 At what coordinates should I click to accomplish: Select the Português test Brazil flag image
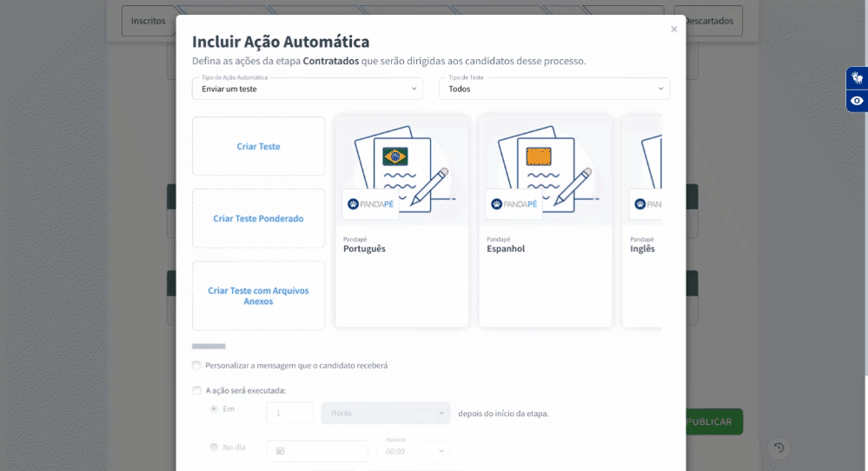point(395,156)
